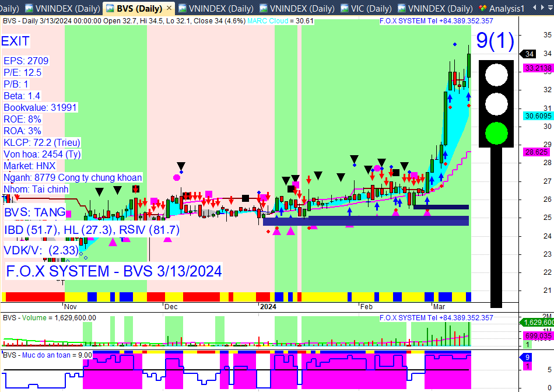Click F.O.X SYSTEM Tel text in price pane
Screen dimensions: 554x392
click(436, 21)
